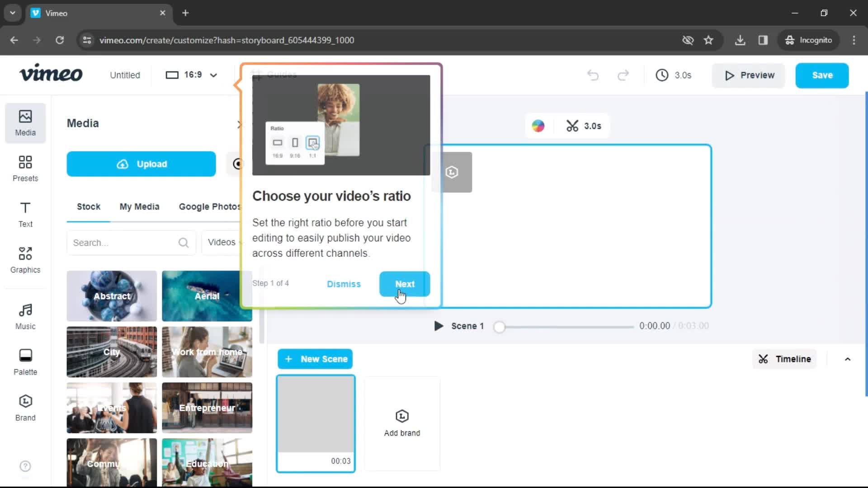Go back to the previous page

point(14,40)
